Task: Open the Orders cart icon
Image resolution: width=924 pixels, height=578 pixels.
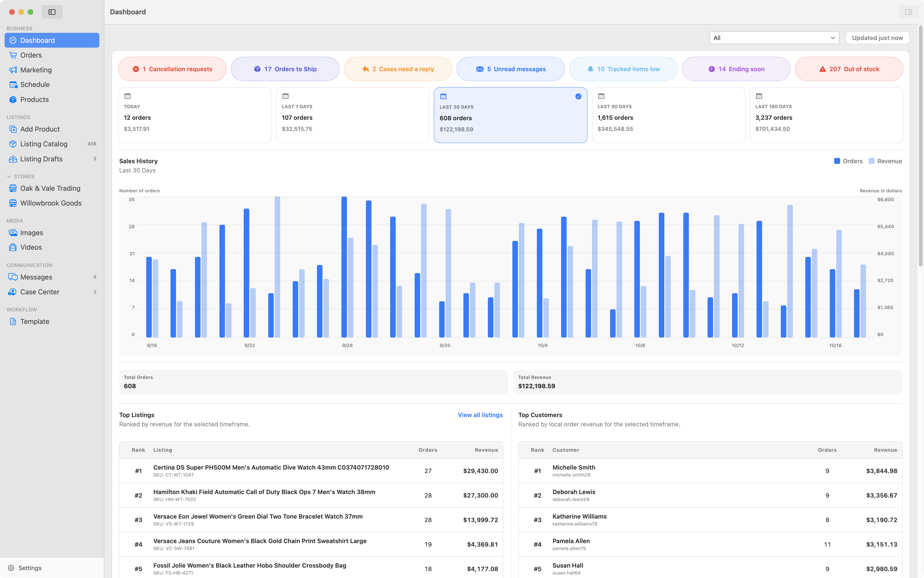Action: coord(13,55)
